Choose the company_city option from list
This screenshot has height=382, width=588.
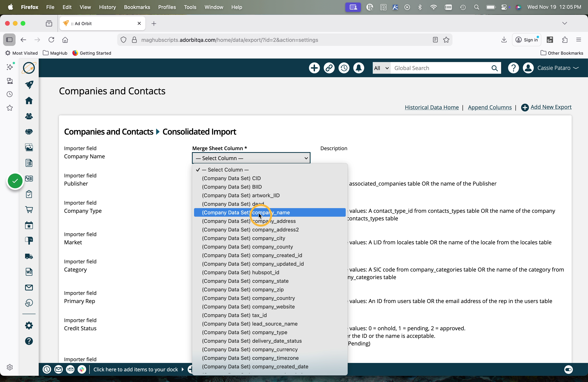tap(268, 238)
